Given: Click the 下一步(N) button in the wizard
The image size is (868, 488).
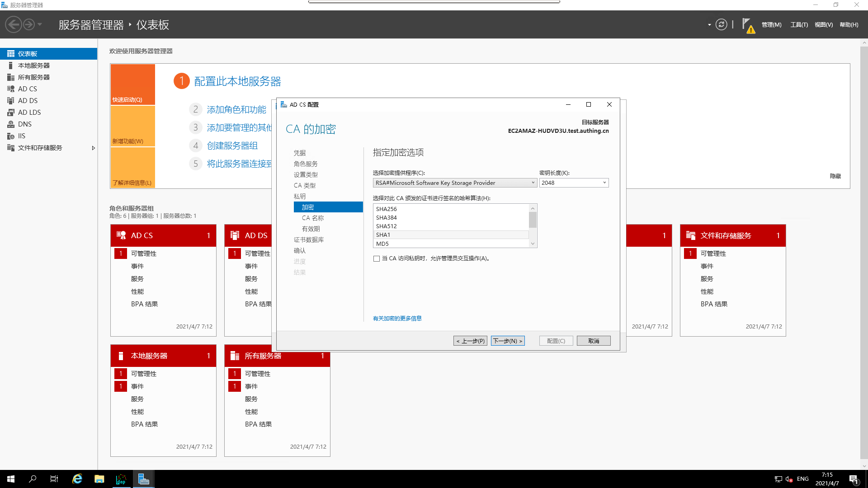Looking at the screenshot, I should [508, 340].
